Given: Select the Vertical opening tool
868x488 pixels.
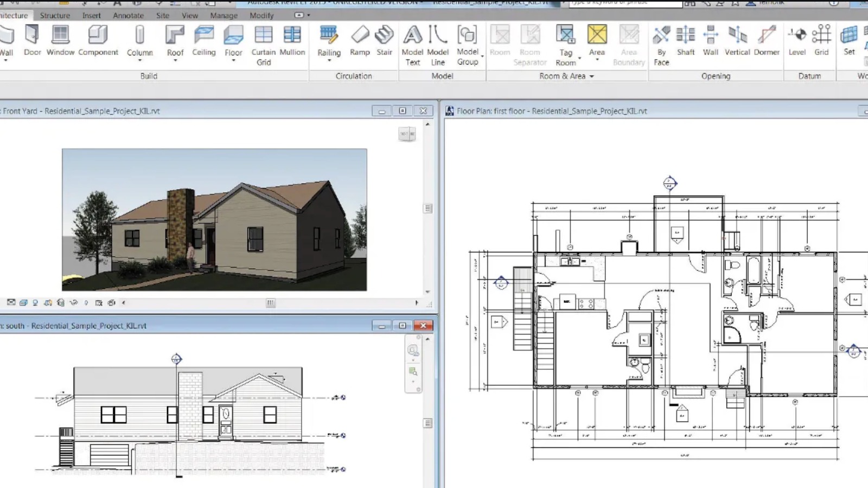Looking at the screenshot, I should coord(737,41).
